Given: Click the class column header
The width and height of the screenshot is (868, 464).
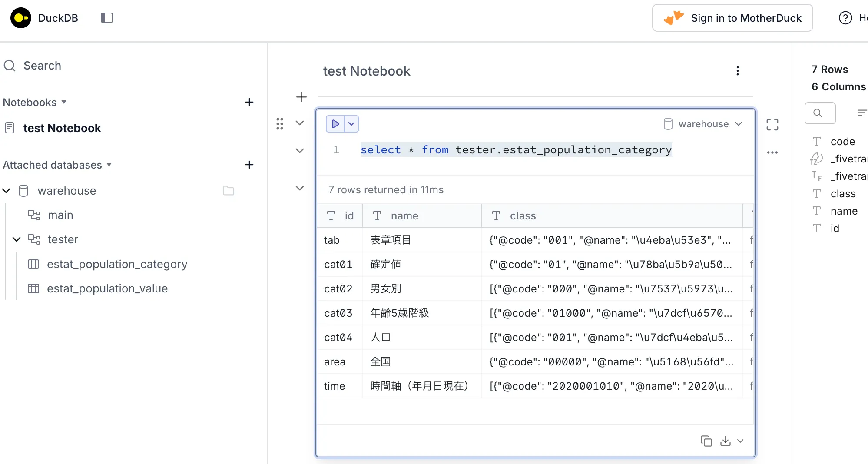Looking at the screenshot, I should (x=612, y=215).
